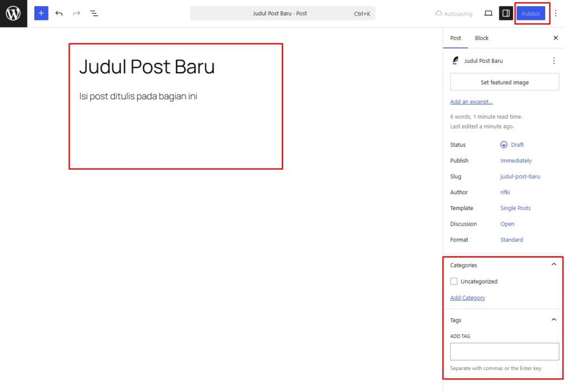Change the author rifki
Image resolution: width=565 pixels, height=392 pixels.
coord(505,192)
